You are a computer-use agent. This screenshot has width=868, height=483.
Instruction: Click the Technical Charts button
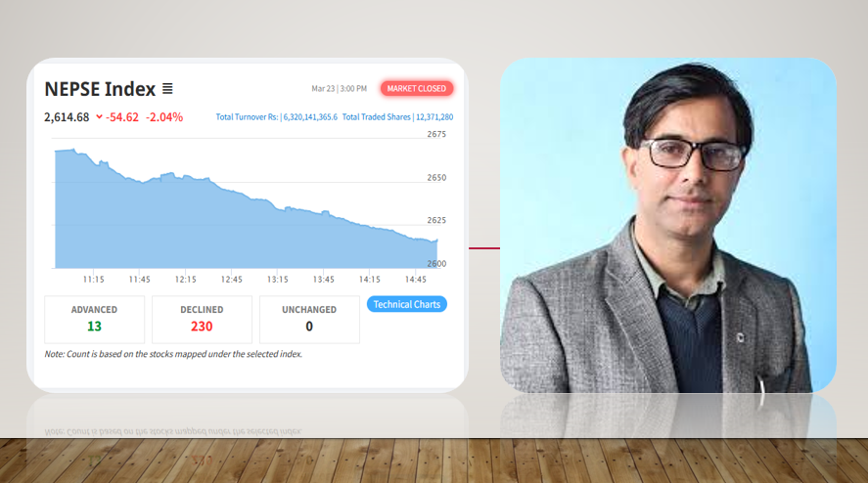click(407, 304)
